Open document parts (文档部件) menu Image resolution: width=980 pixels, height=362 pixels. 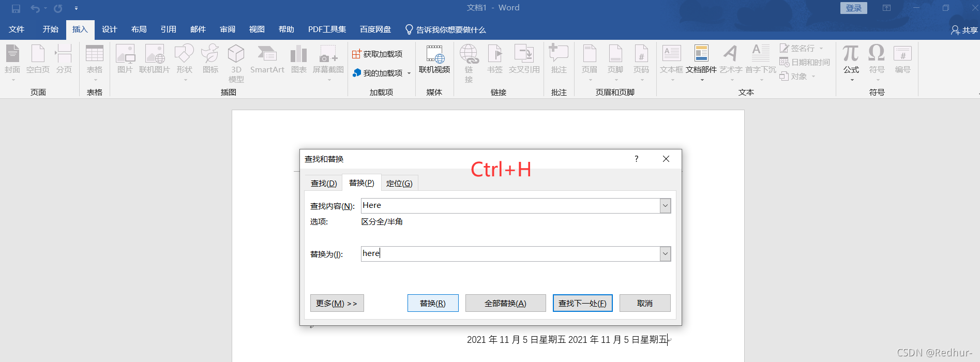(x=701, y=63)
